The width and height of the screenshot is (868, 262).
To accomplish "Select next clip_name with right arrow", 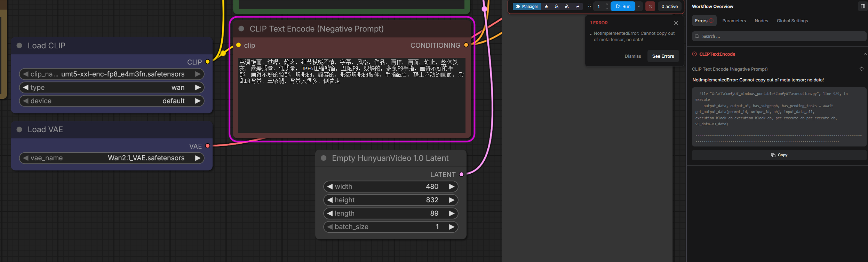I will click(198, 74).
